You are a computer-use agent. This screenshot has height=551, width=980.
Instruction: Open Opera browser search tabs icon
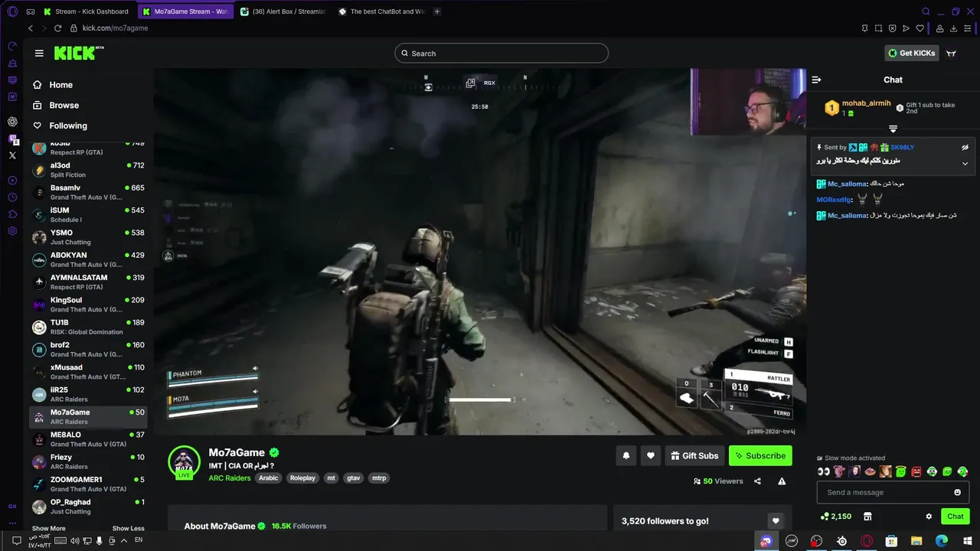(926, 11)
